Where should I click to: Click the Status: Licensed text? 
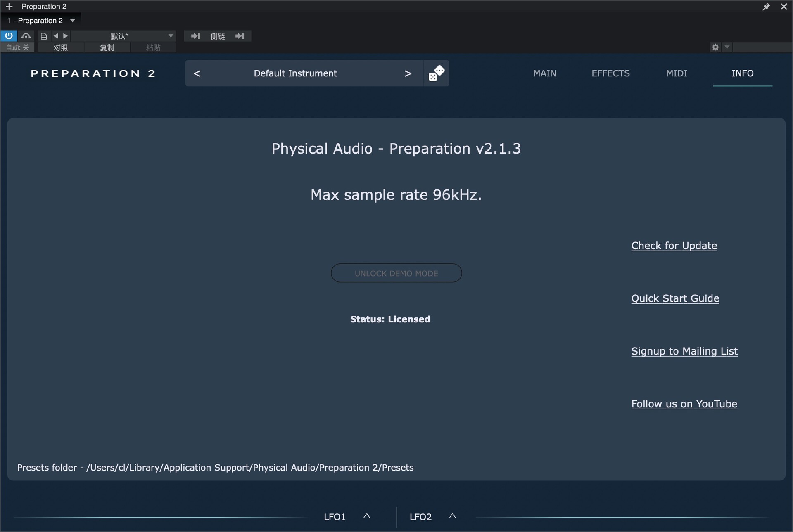click(390, 319)
